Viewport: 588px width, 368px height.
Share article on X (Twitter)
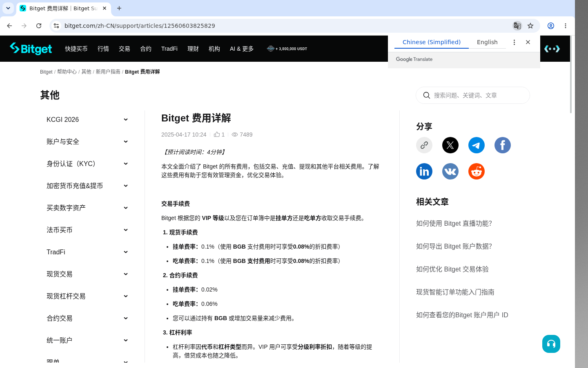(x=450, y=145)
